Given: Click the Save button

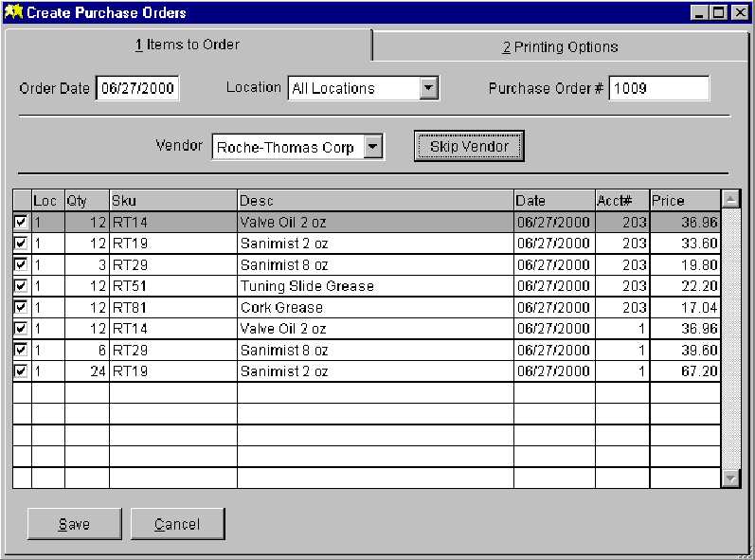Looking at the screenshot, I should click(x=74, y=524).
